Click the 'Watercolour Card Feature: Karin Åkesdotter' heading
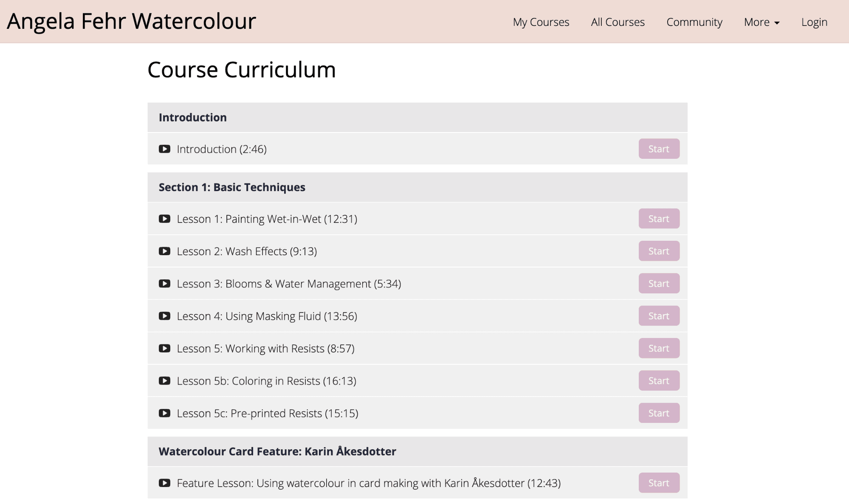The width and height of the screenshot is (849, 504). pyautogui.click(x=277, y=451)
